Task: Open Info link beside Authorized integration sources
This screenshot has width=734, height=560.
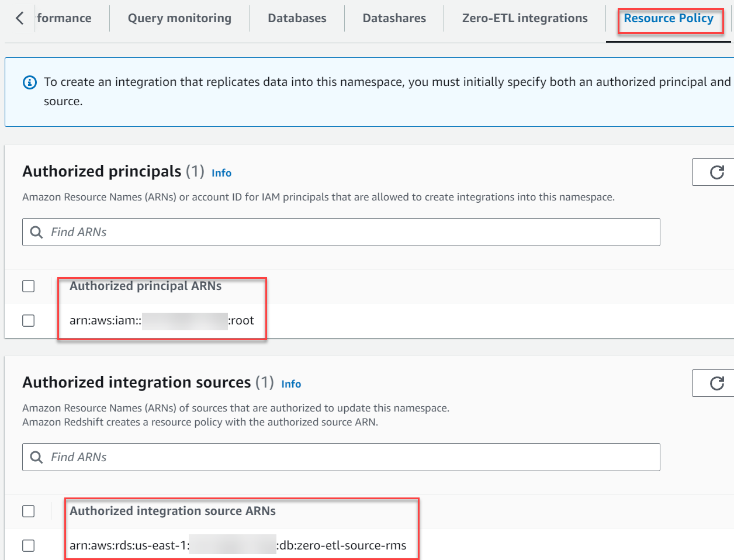Action: pos(291,383)
